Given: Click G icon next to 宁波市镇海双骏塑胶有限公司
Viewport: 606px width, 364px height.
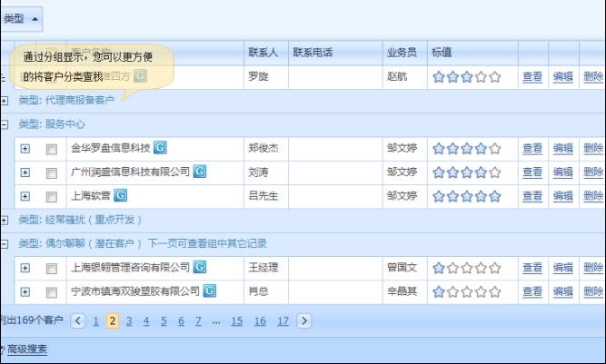Looking at the screenshot, I should (x=210, y=290).
